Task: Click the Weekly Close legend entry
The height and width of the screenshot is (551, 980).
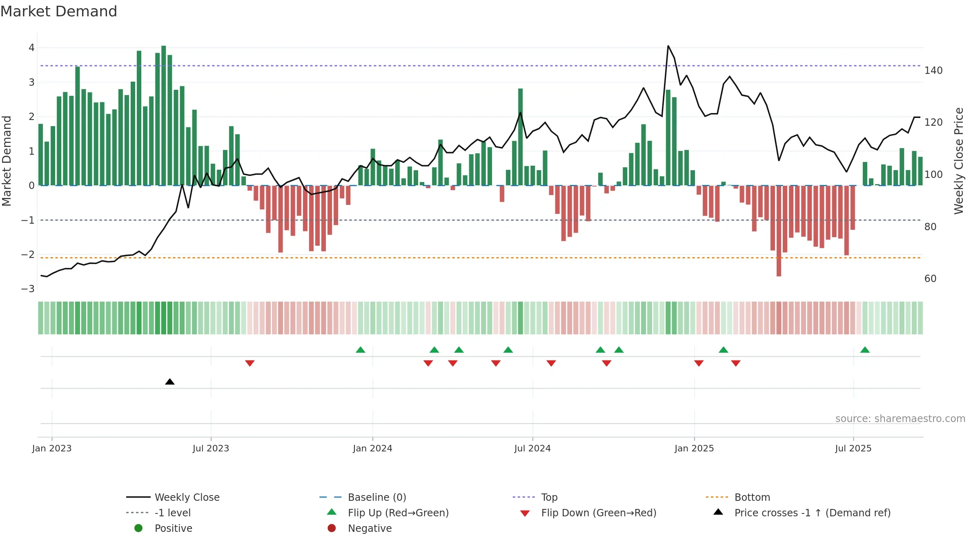Action: pyautogui.click(x=173, y=497)
